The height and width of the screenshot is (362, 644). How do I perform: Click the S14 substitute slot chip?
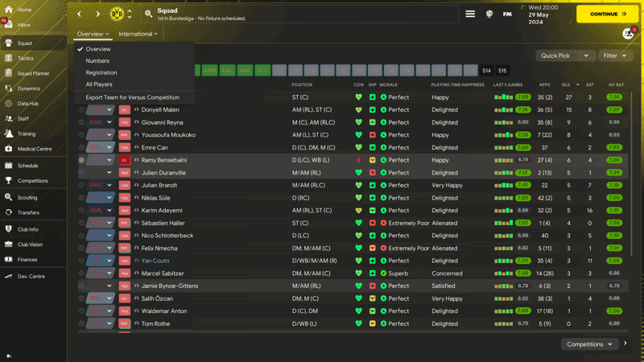click(486, 71)
